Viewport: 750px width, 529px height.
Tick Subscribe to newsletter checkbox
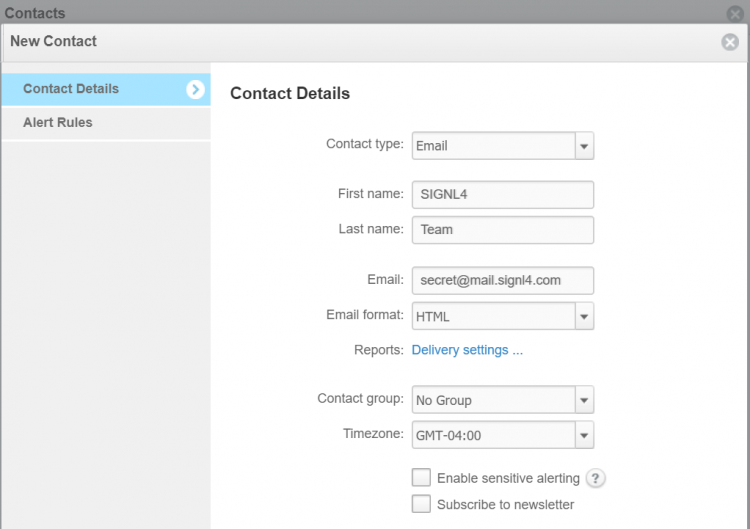pyautogui.click(x=421, y=504)
